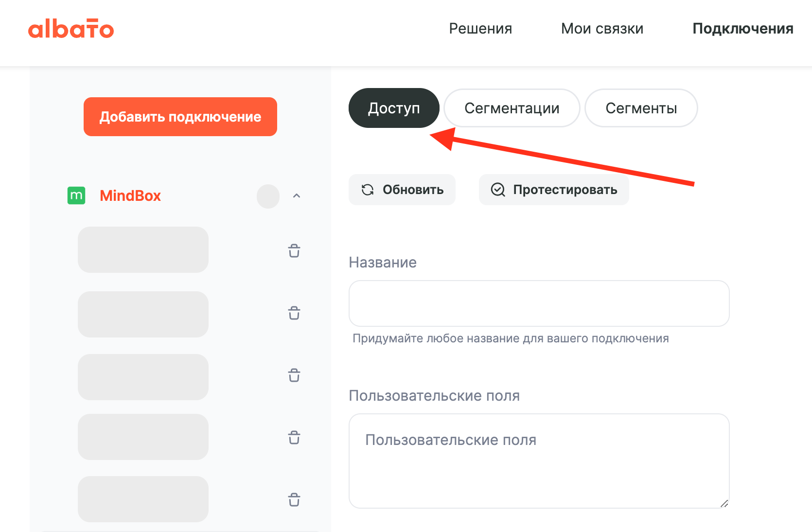Click the Добавить подключение button
The image size is (812, 532).
click(x=180, y=117)
